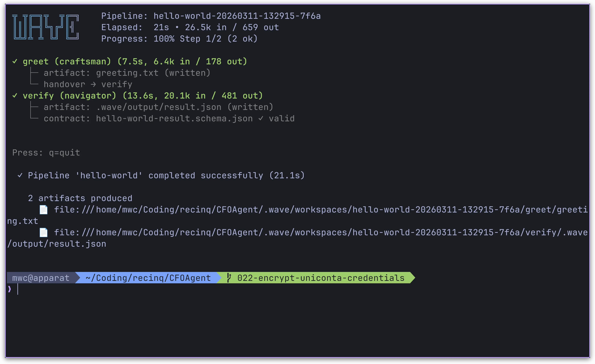Image resolution: width=595 pixels, height=364 pixels.
Task: Click the purple prompt arrow symbol
Action: 9,289
